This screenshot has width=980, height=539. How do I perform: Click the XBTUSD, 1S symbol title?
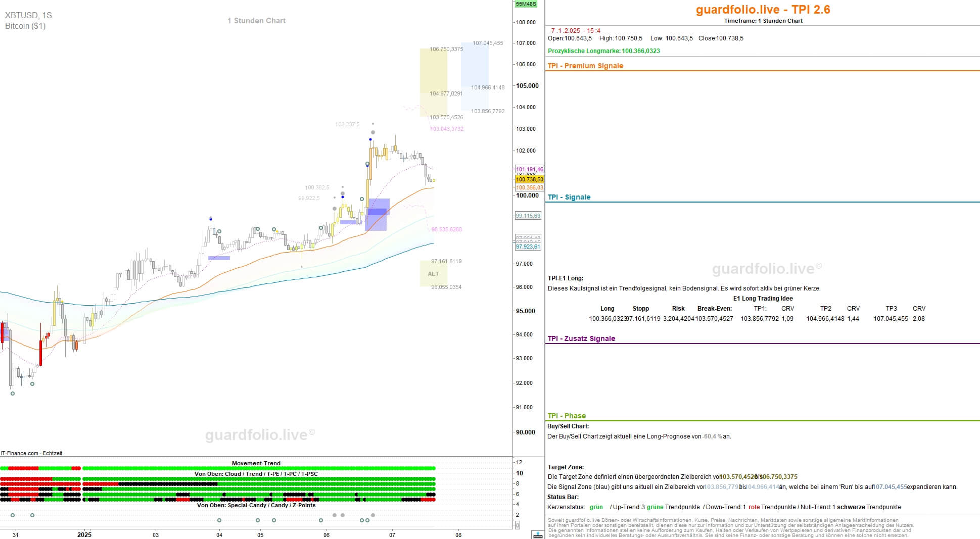tap(28, 15)
